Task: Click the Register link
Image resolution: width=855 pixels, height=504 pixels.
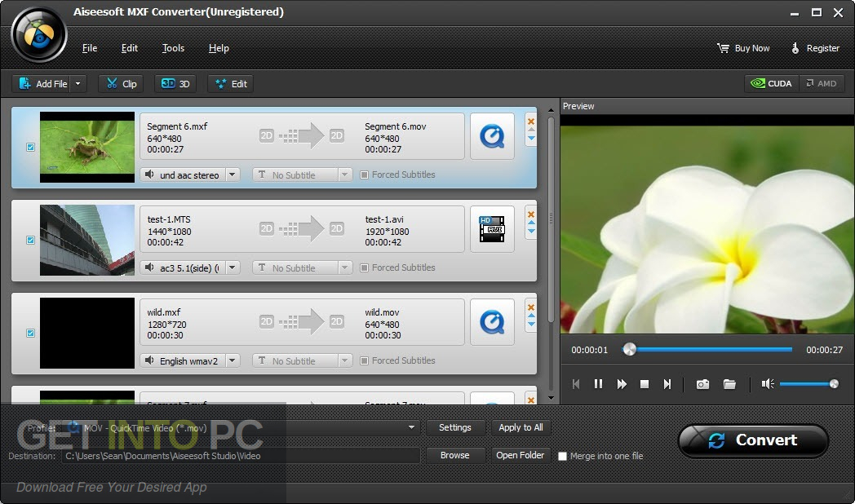Action: click(815, 48)
